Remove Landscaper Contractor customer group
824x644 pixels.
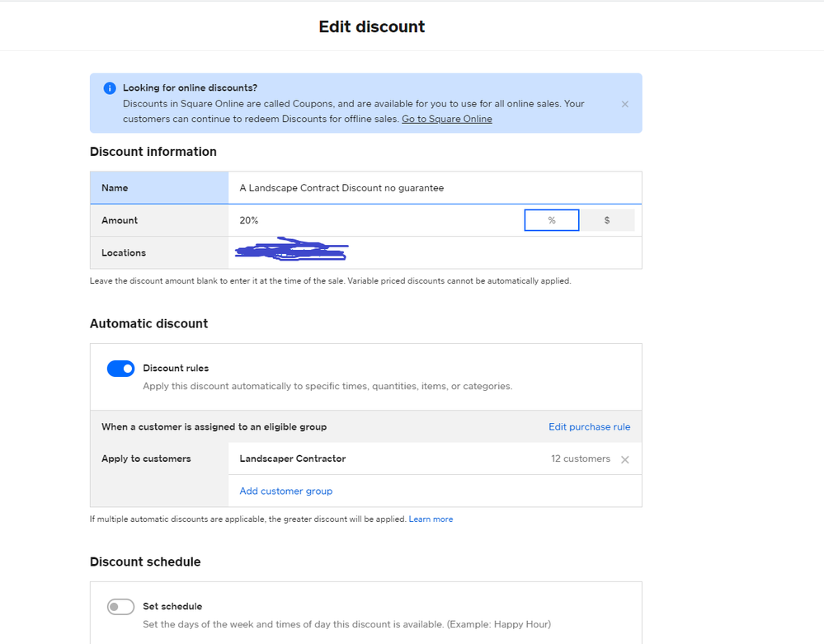point(624,459)
